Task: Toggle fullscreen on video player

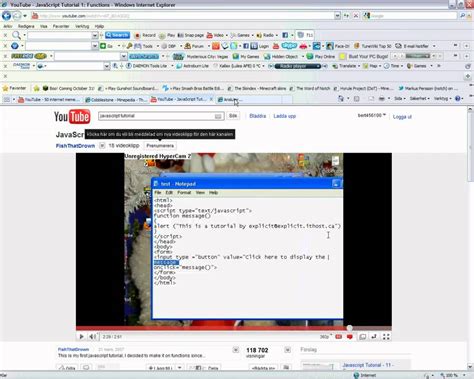Action: point(386,337)
